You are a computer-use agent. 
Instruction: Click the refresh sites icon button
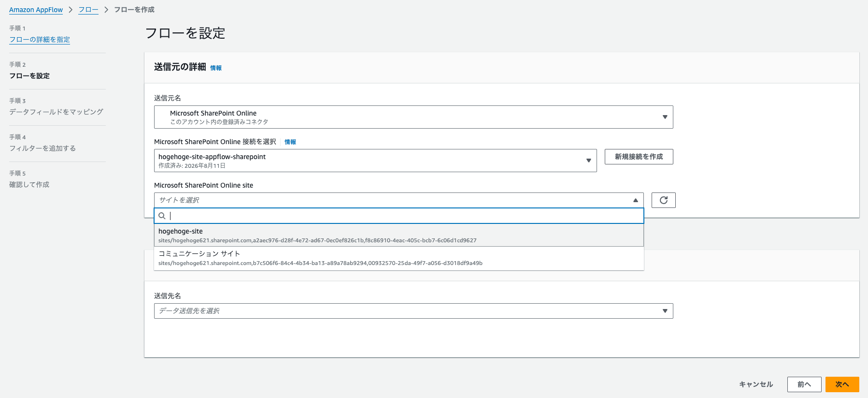coord(663,200)
